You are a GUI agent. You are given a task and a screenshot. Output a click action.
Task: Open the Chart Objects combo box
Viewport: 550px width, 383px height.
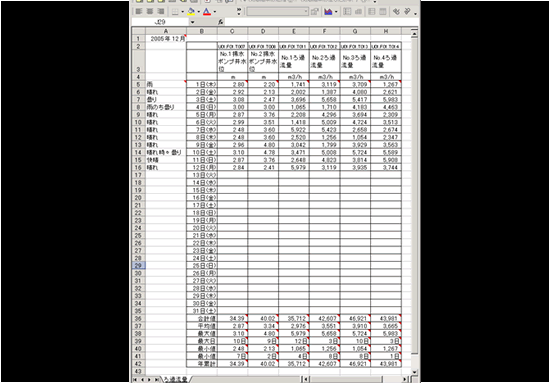pyautogui.click(x=277, y=12)
